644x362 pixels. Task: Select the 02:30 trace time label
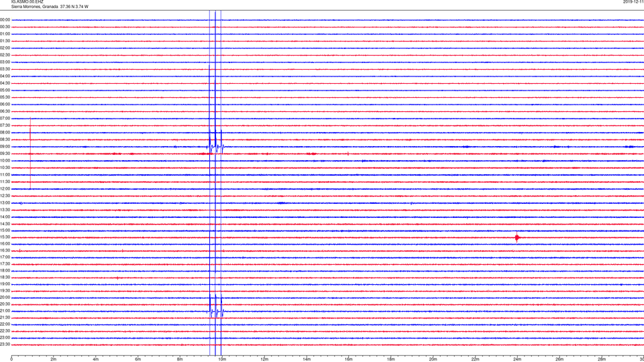pyautogui.click(x=5, y=55)
